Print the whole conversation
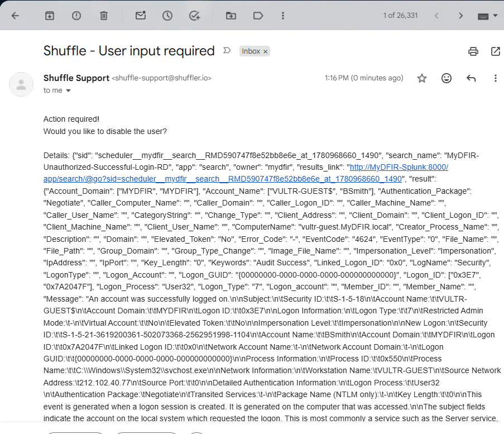 pyautogui.click(x=473, y=51)
